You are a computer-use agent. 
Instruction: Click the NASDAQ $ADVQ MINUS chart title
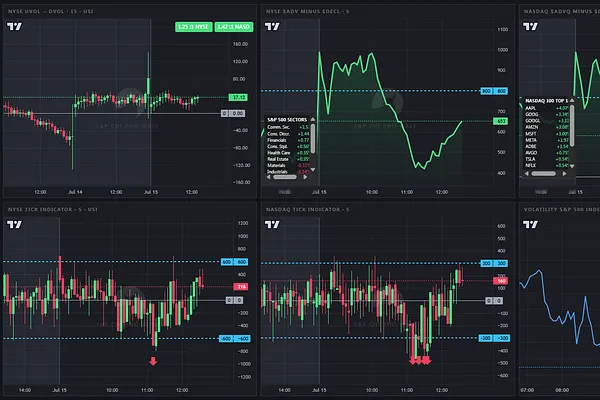(562, 11)
